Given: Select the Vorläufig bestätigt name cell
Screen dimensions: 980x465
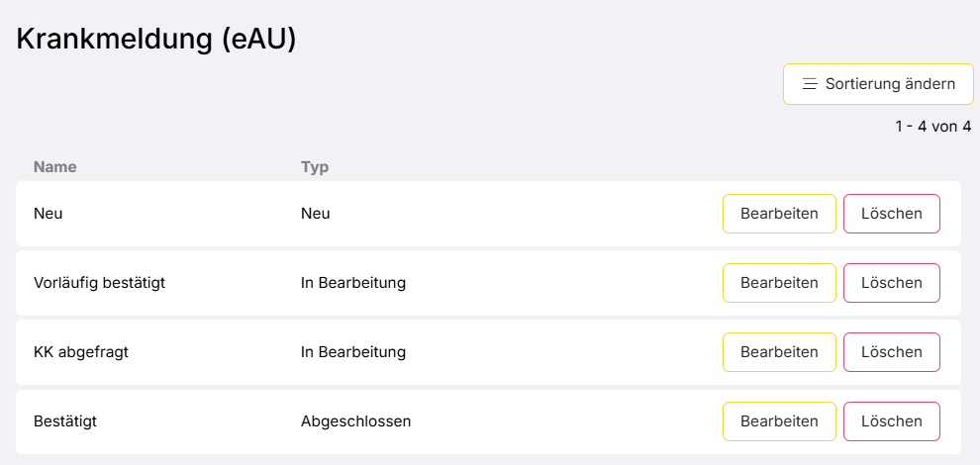Looking at the screenshot, I should point(99,283).
